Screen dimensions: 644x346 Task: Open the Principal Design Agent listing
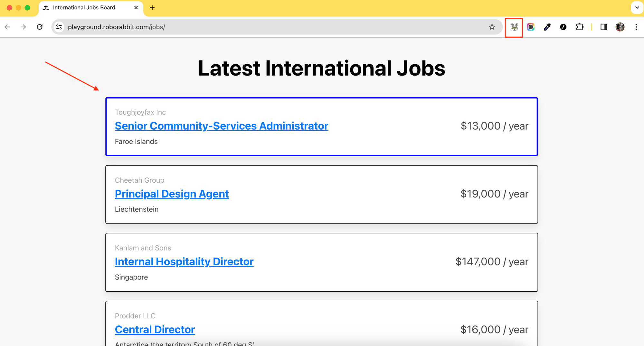pyautogui.click(x=172, y=194)
